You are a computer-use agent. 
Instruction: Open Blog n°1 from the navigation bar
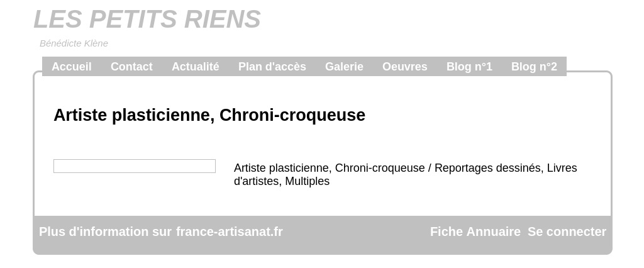(x=469, y=67)
